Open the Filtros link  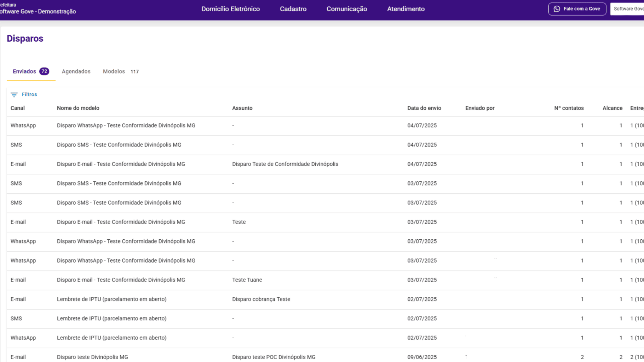click(29, 94)
